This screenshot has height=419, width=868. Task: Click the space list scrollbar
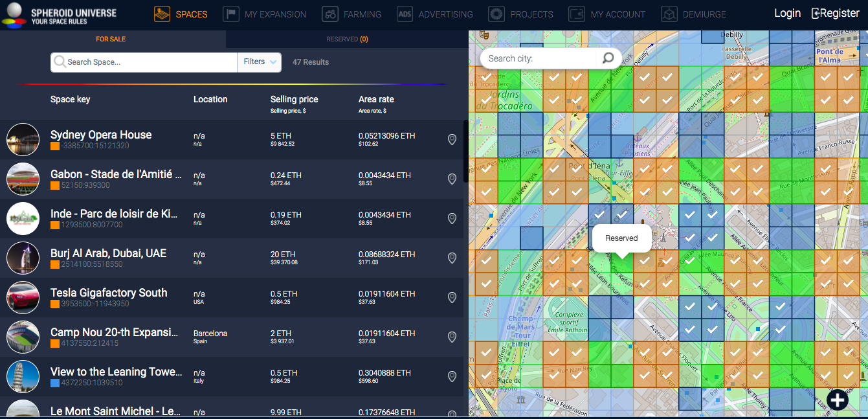(x=465, y=152)
